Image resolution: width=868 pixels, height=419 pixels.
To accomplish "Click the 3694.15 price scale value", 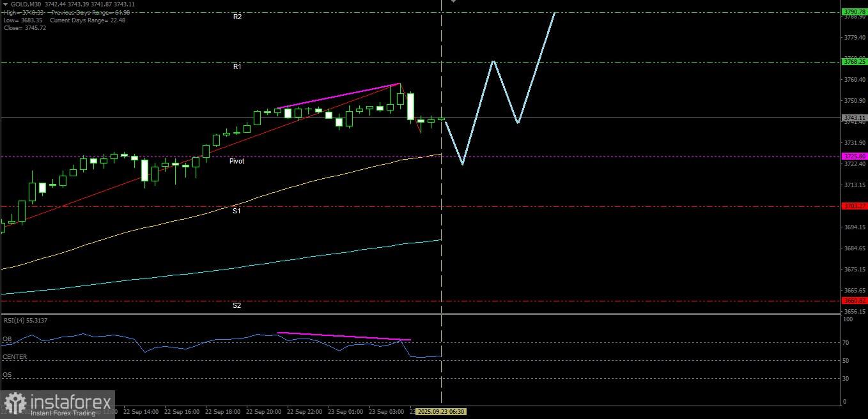I will tap(855, 227).
